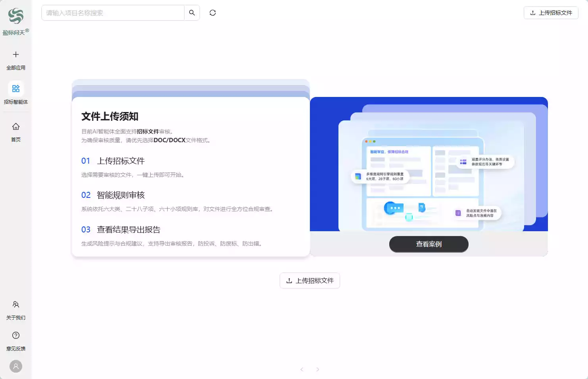This screenshot has height=379, width=588.
Task: Click the 关于我们 label
Action: [16, 318]
